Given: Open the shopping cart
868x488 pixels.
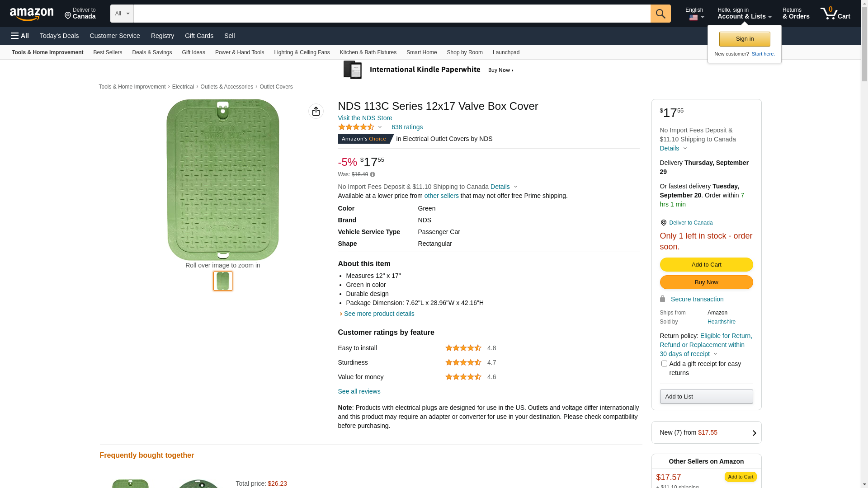Looking at the screenshot, I should coord(835,14).
